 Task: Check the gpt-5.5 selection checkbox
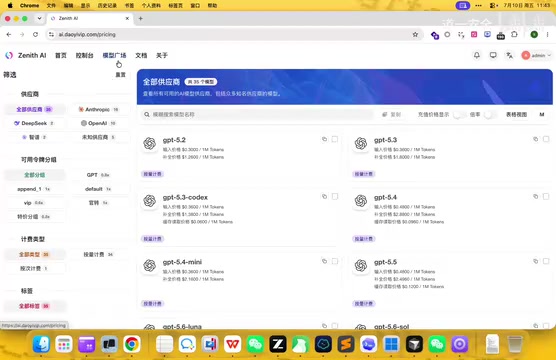(546, 261)
